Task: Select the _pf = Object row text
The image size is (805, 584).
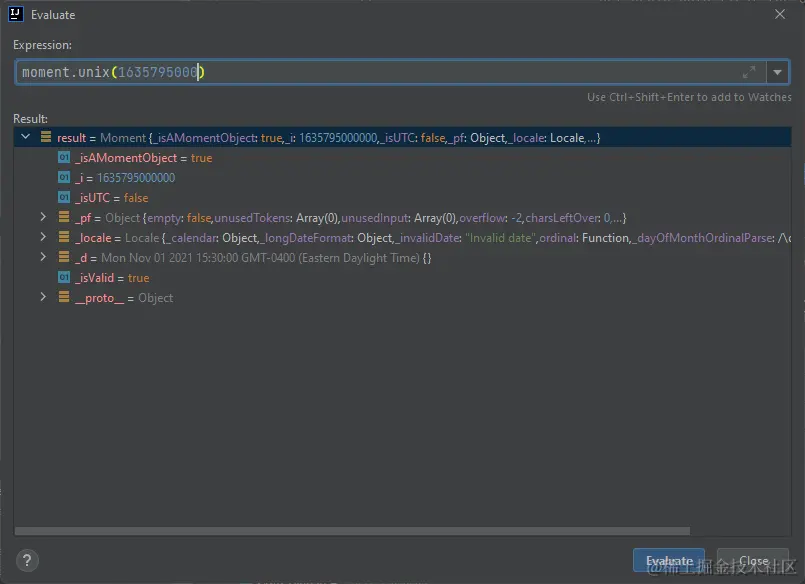Action: pyautogui.click(x=350, y=218)
